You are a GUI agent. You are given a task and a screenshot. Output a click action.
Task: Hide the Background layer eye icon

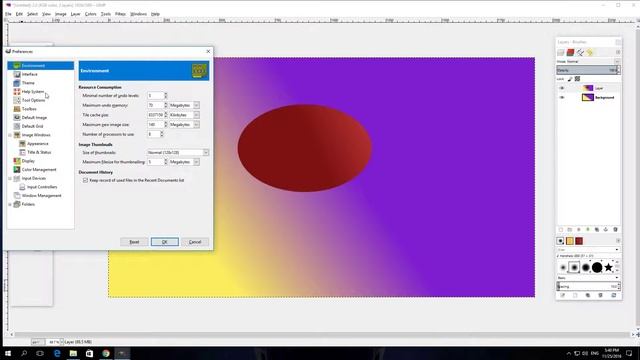[562, 98]
